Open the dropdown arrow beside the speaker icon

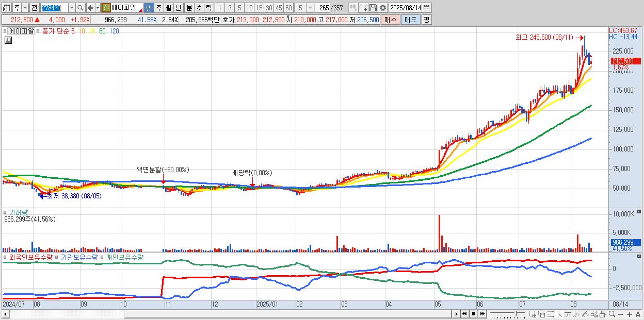pos(98,8)
